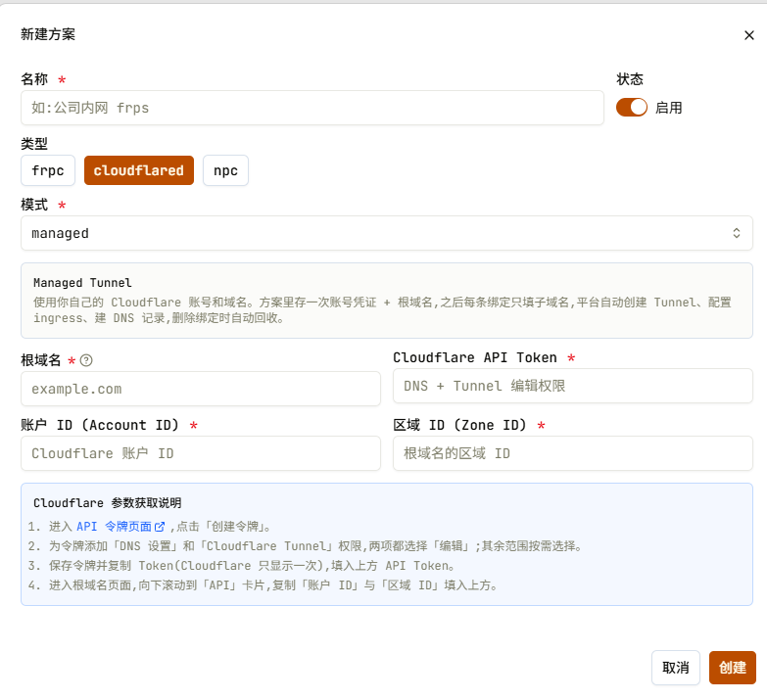Click the 取消 button
This screenshot has height=700, width=767.
coord(676,668)
